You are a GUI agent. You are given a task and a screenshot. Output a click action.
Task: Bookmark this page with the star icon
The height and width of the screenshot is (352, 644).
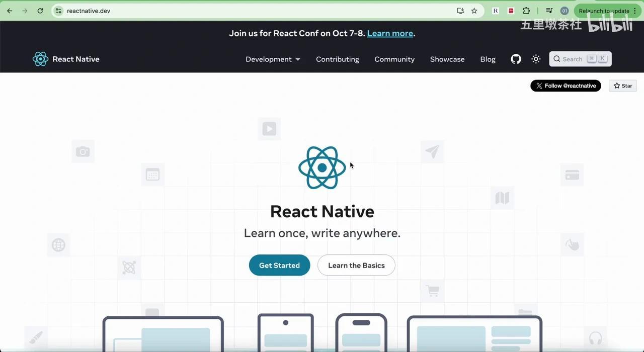point(474,11)
